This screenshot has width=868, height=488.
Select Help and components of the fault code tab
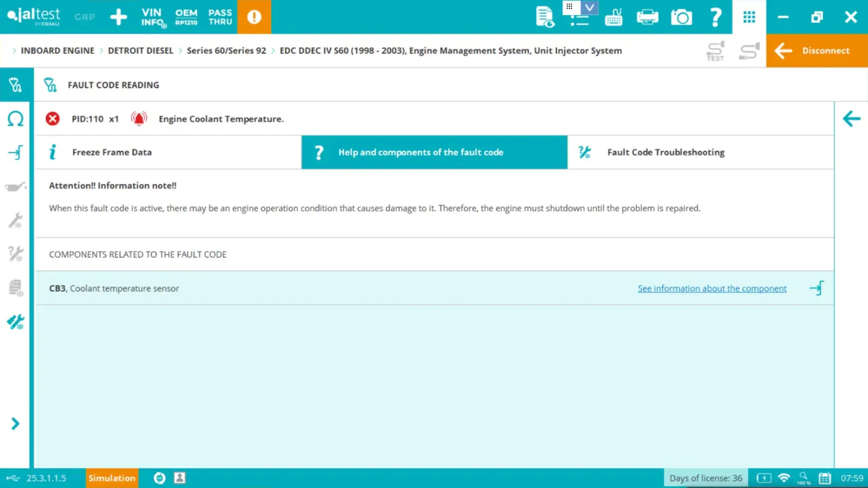click(435, 152)
